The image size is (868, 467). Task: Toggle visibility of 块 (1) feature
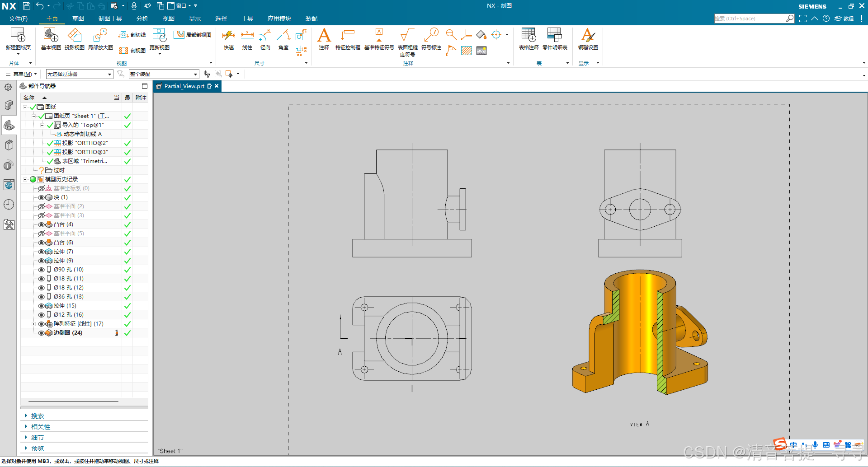[41, 197]
